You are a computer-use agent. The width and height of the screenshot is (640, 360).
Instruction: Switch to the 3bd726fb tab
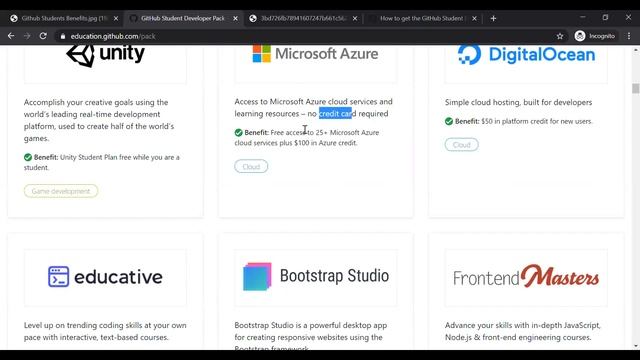pos(303,18)
